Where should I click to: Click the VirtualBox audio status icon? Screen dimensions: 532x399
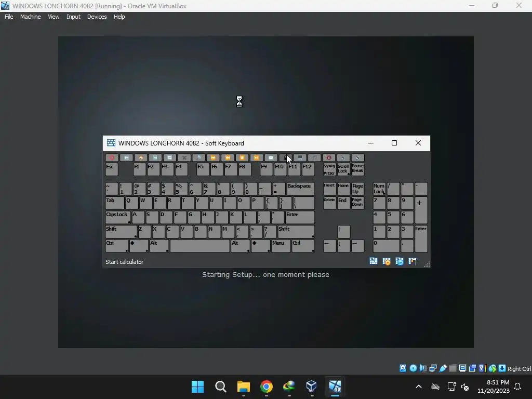click(x=423, y=368)
